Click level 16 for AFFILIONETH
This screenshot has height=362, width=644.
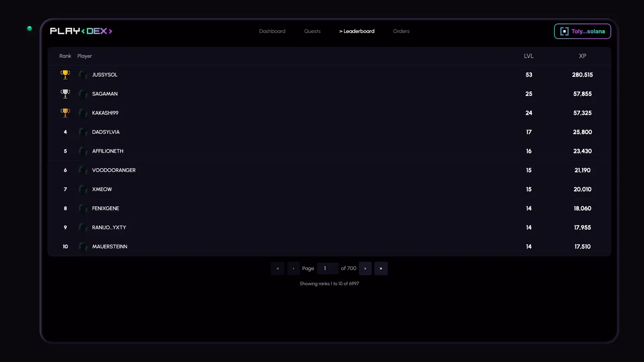tap(529, 151)
